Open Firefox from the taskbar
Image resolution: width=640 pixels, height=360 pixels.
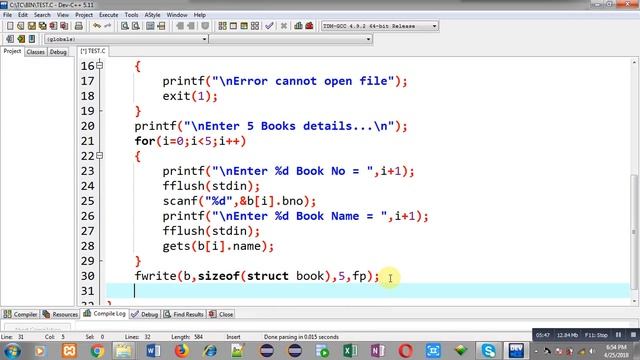point(182,351)
